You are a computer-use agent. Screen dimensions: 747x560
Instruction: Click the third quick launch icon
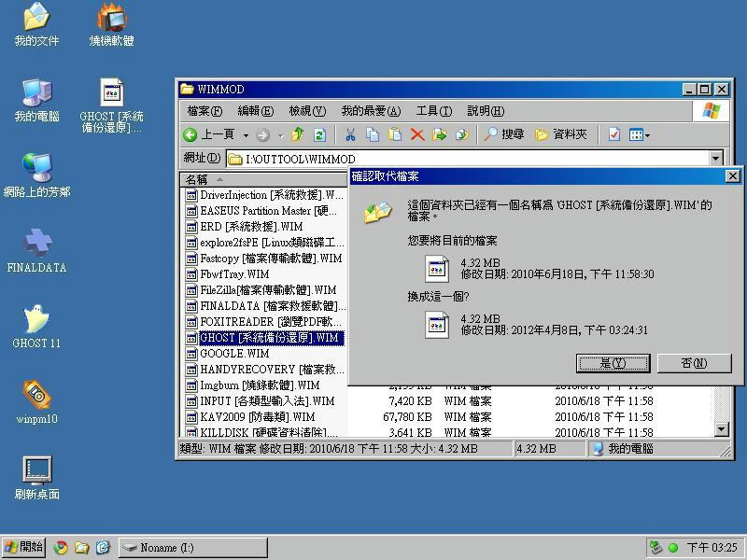coord(103,548)
